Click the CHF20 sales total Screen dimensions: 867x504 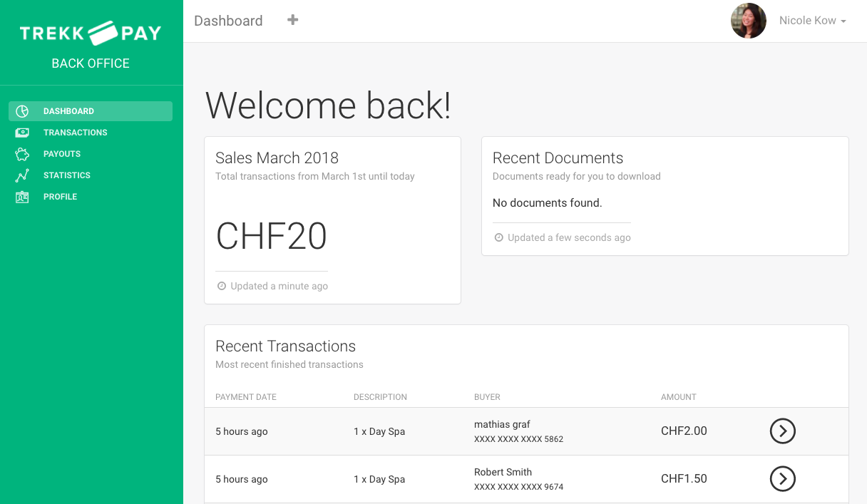pos(271,236)
